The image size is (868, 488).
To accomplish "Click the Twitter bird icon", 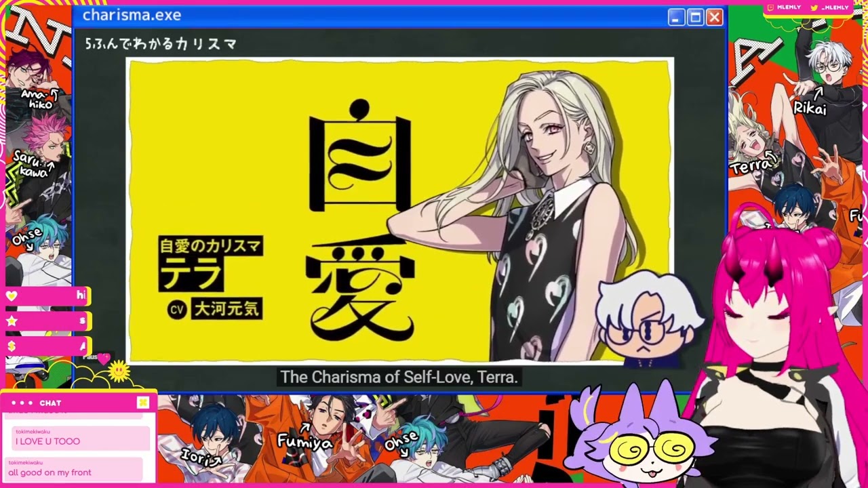I will [814, 7].
